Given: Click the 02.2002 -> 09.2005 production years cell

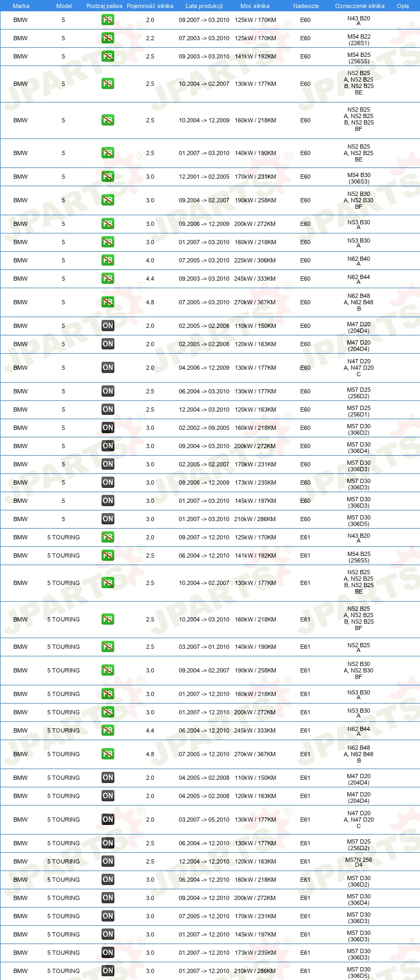Looking at the screenshot, I should point(204,428).
